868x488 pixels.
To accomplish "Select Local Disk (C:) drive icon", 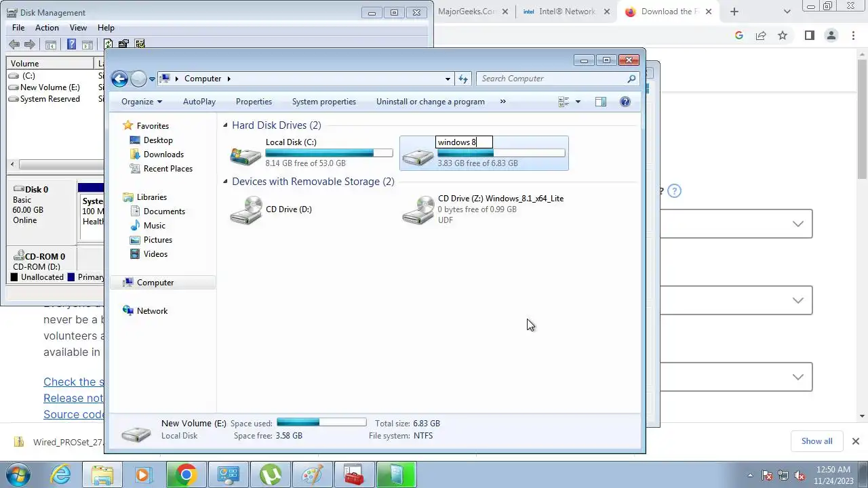I will tap(245, 155).
